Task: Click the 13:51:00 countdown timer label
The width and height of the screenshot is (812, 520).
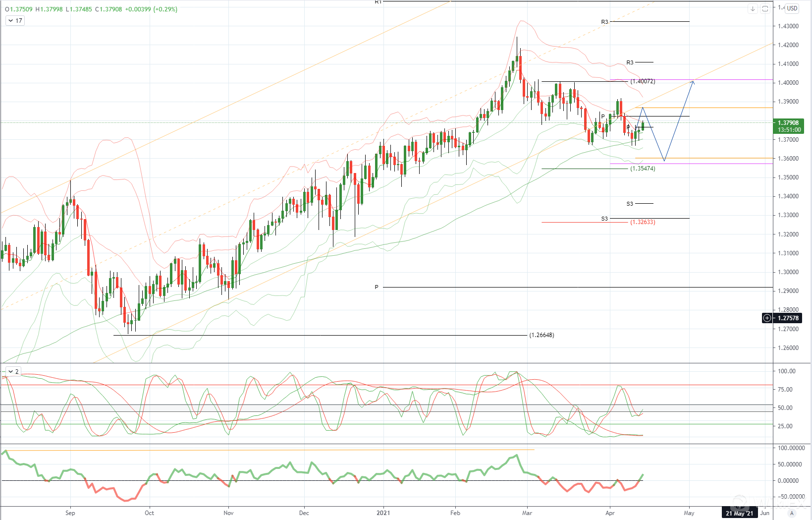Action: point(789,130)
